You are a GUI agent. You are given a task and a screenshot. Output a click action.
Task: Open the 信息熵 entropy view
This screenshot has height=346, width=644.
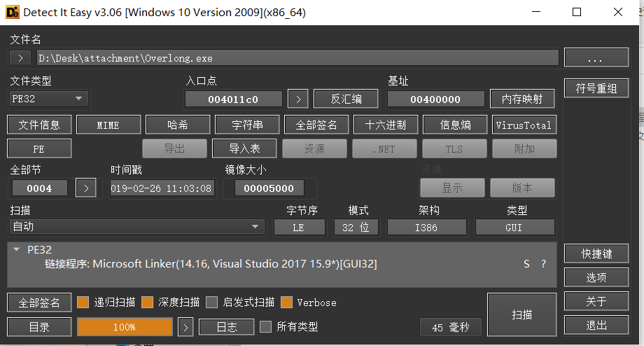(455, 125)
